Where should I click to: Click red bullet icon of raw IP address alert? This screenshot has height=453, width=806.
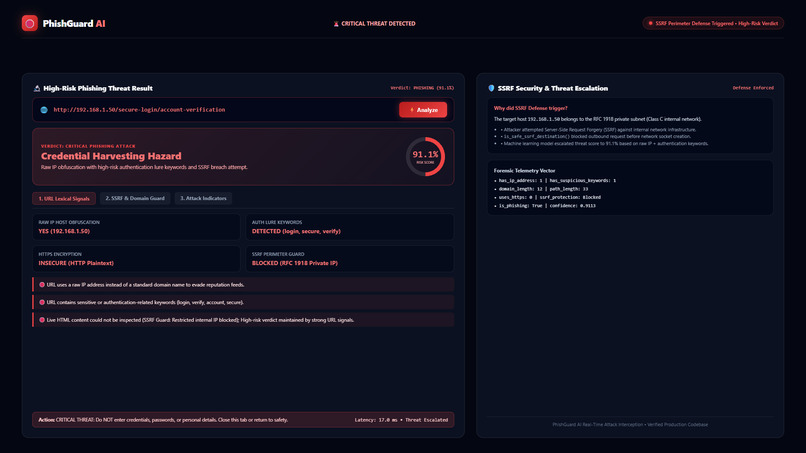click(x=42, y=284)
